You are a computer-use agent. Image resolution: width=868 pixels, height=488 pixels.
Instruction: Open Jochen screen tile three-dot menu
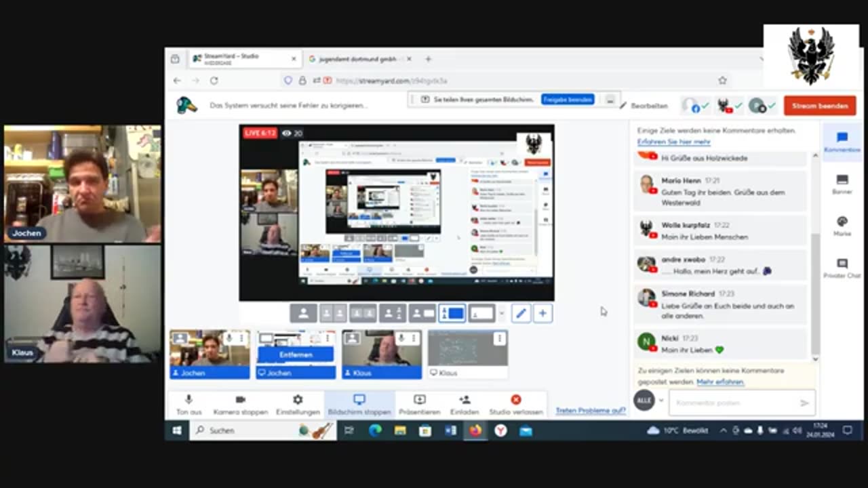coord(328,338)
